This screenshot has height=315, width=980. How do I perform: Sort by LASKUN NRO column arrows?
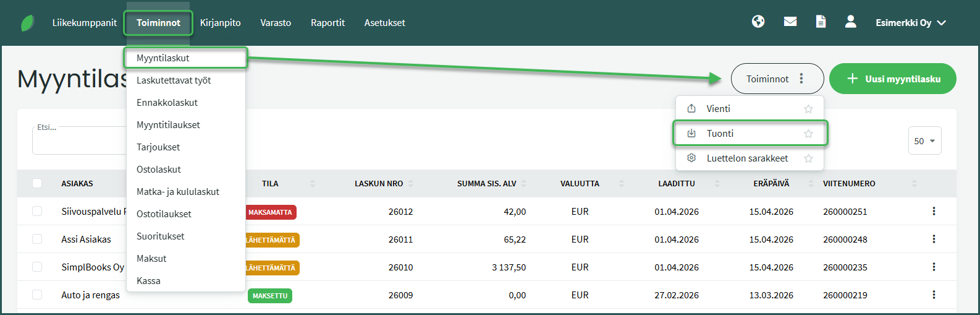pyautogui.click(x=411, y=183)
